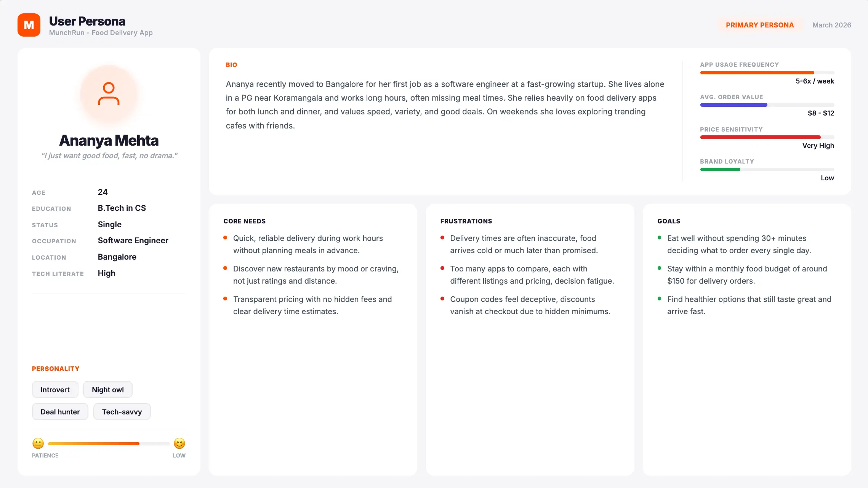Screen dimensions: 868x488
Task: Select the Ananya Mehta name heading
Action: [x=109, y=140]
